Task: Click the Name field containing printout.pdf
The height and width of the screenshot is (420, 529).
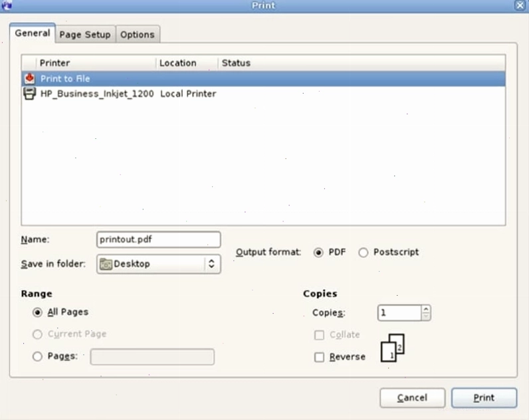Action: [x=159, y=239]
